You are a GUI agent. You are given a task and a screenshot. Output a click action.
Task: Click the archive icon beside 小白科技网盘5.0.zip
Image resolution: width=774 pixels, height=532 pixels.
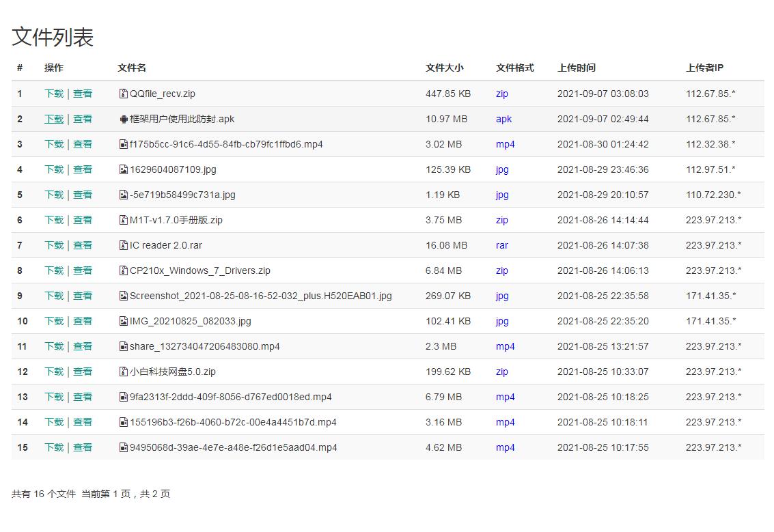pos(124,372)
